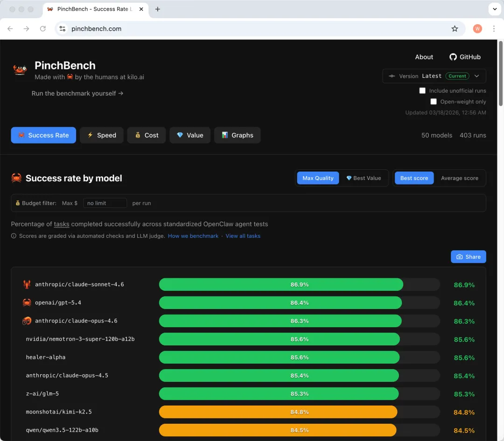The image size is (504, 441).
Task: Open the GitHub link
Action: coord(465,57)
